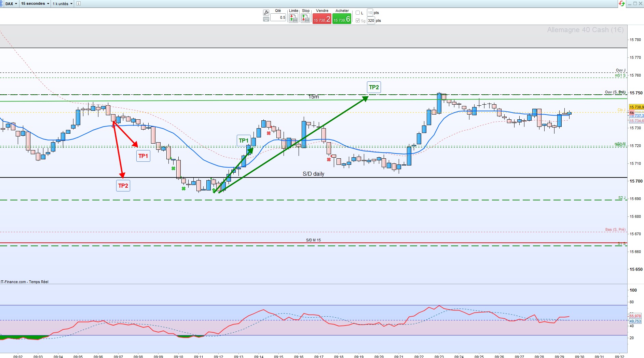
Task: Click the 09:23 time axis label
Action: tap(439, 356)
